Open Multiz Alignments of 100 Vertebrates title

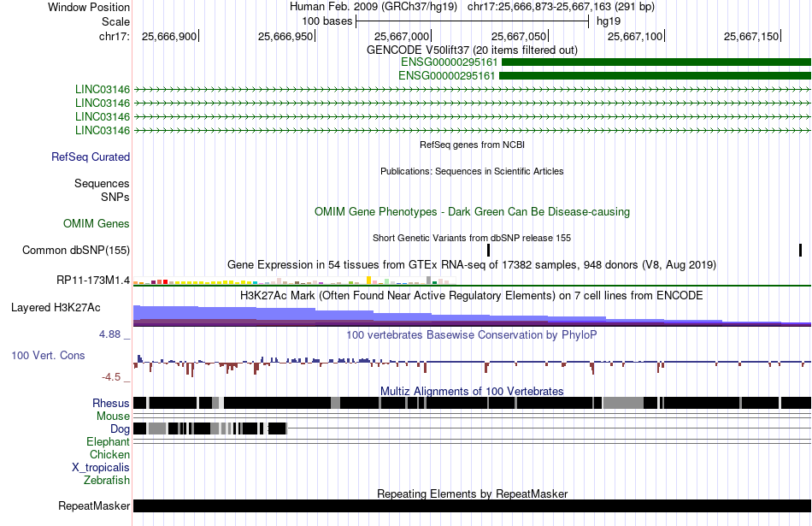472,391
